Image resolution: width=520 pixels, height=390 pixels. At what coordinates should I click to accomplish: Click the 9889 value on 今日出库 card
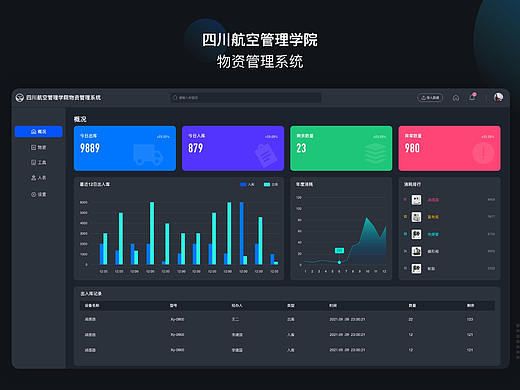90,148
